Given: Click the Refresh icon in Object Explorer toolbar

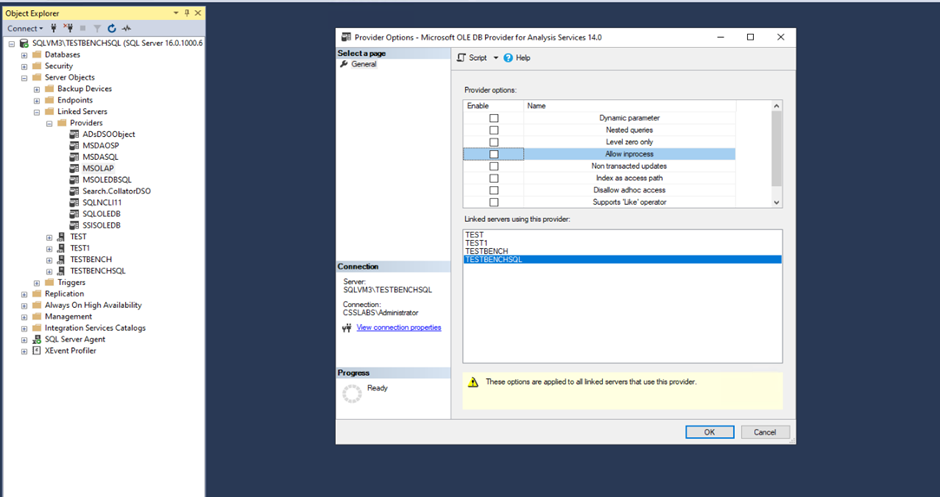Looking at the screenshot, I should coord(112,28).
